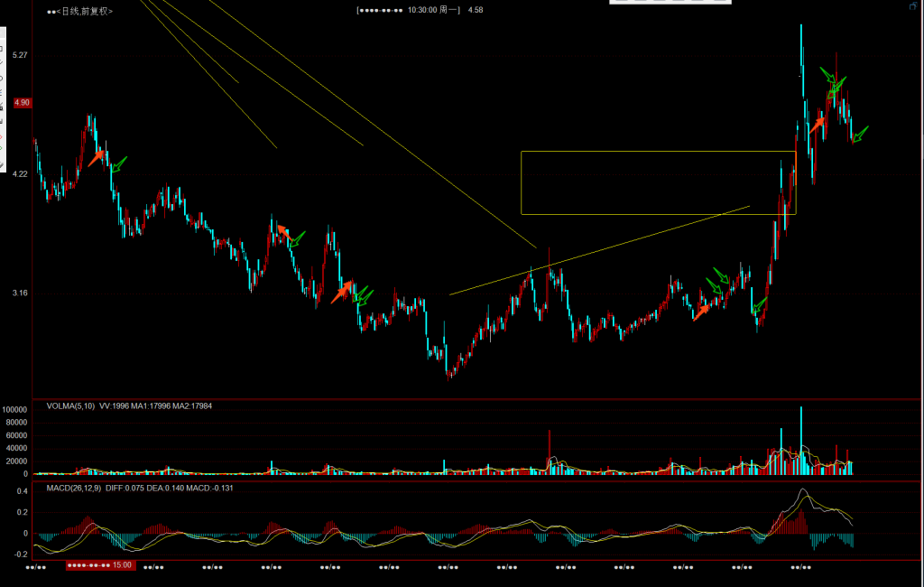Select the leftmost green arrow annotation
Viewport: 924px width, 587px height.
118,164
